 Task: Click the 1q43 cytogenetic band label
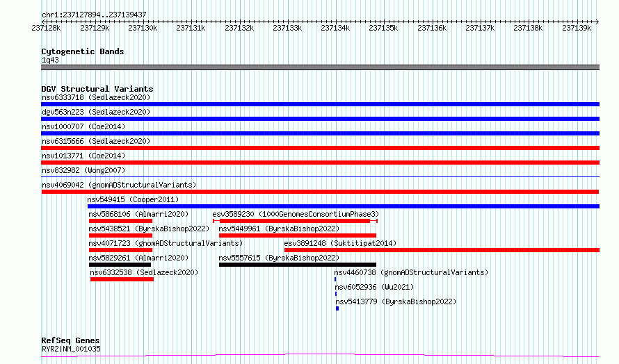pos(50,60)
